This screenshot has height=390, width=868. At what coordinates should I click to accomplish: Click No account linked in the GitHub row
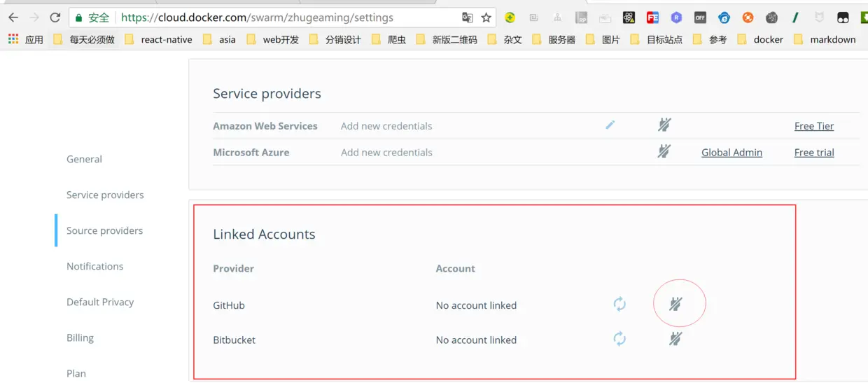coord(476,305)
